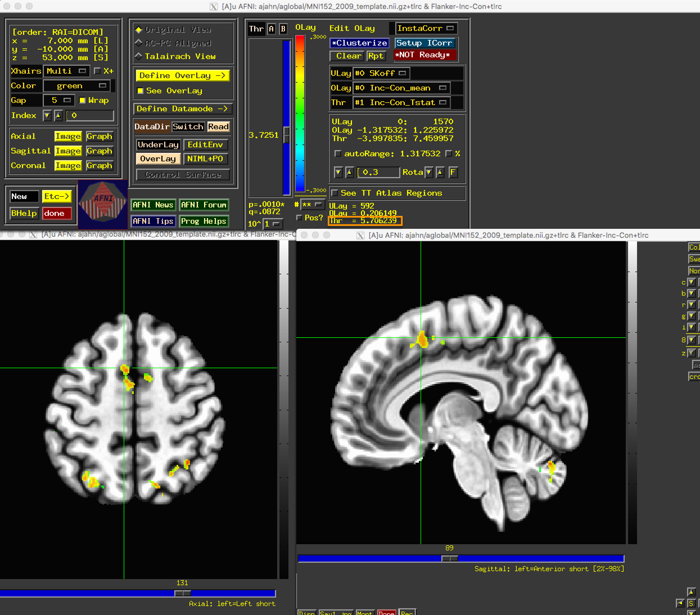Open the Thr #1 Inc-Con_Tstat dropdown
Image resolution: width=700 pixels, height=615 pixels.
tap(401, 102)
